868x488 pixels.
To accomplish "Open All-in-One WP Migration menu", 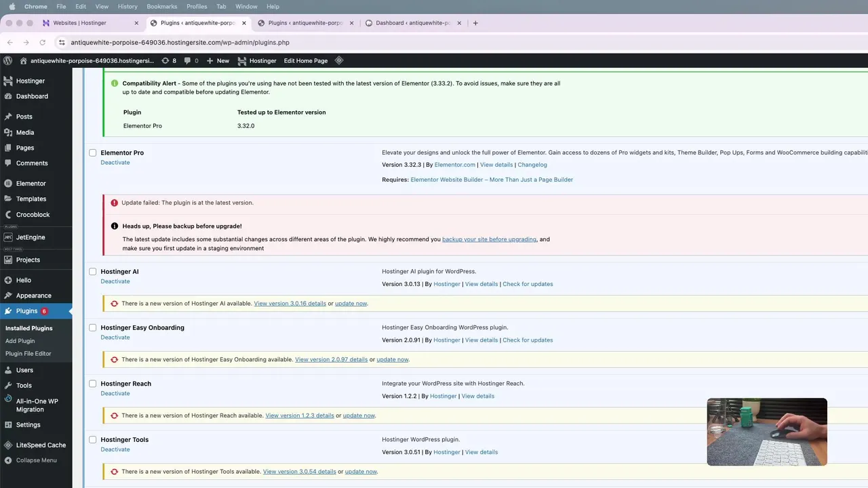I will tap(36, 405).
